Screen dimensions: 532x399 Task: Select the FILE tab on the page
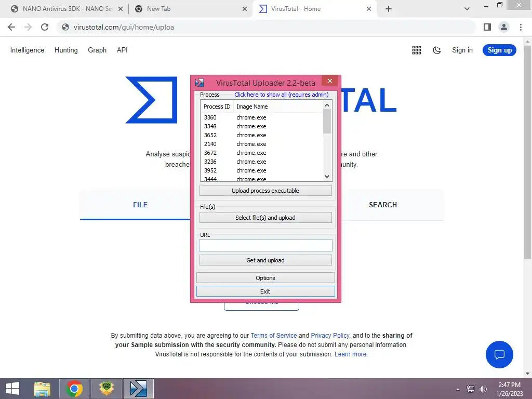click(140, 205)
